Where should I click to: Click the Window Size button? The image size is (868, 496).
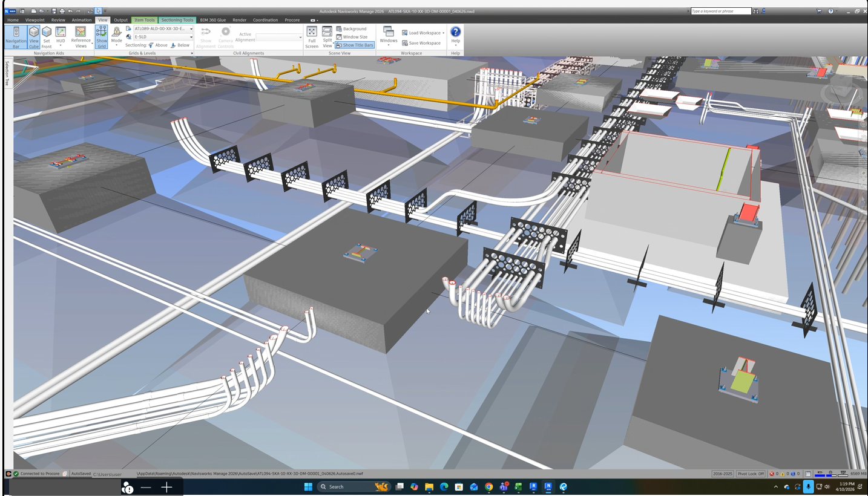(352, 37)
